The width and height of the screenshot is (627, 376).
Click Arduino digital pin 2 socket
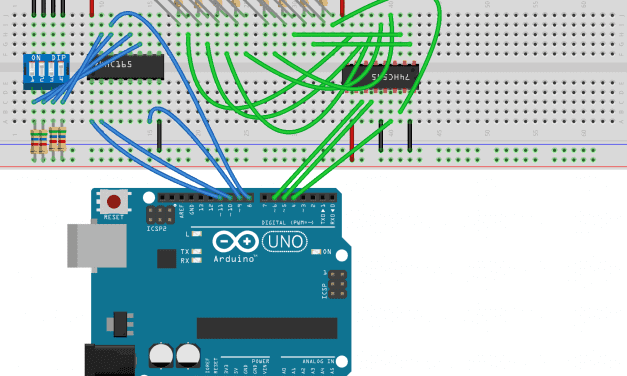313,198
